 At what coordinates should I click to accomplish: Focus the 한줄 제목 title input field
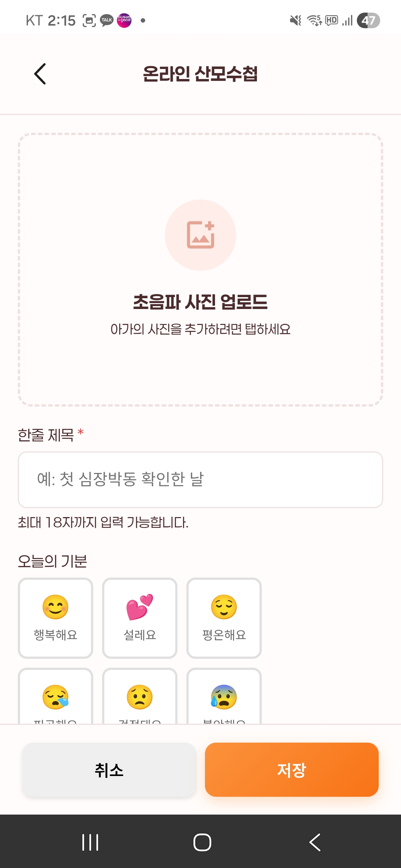[200, 479]
